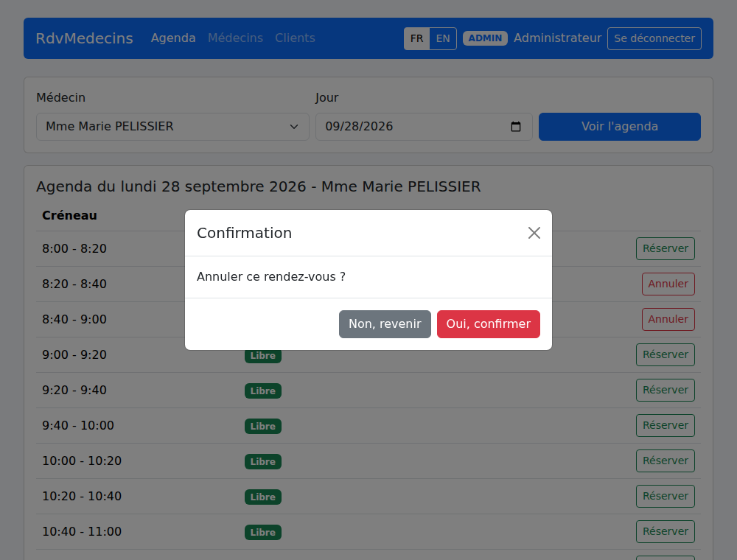Click the 'Annuler ce rendez-vous ?' message text
The width and height of the screenshot is (737, 560).
point(271,277)
